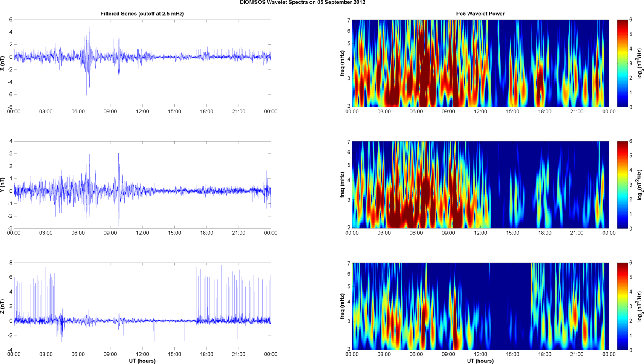Click log2(nT²/Hz) label beside middle colorbar
The height and width of the screenshot is (364, 644).
coord(639,185)
